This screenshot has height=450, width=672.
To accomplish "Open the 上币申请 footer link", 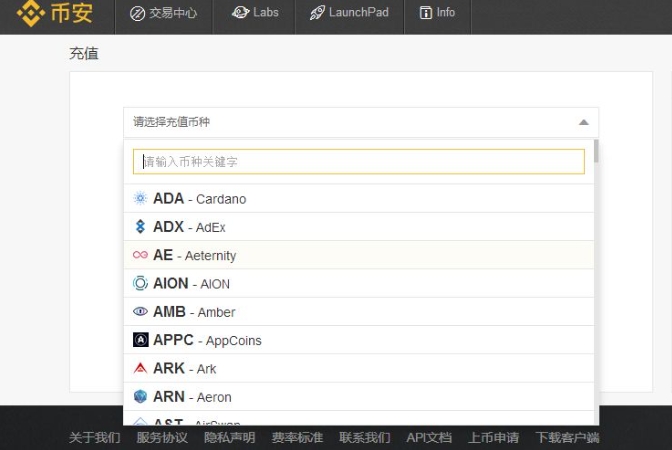I will (493, 438).
